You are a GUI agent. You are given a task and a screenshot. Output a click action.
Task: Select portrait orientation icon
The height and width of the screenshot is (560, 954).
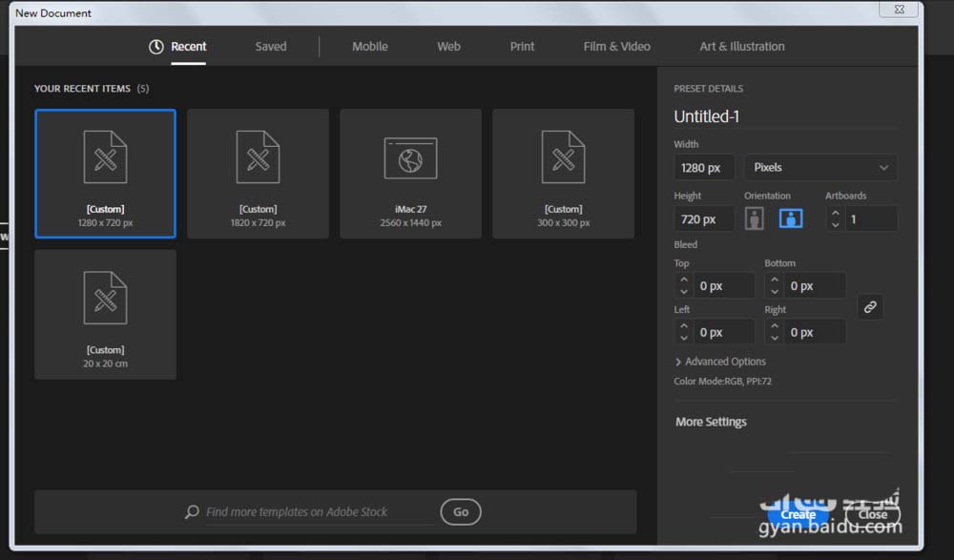755,218
